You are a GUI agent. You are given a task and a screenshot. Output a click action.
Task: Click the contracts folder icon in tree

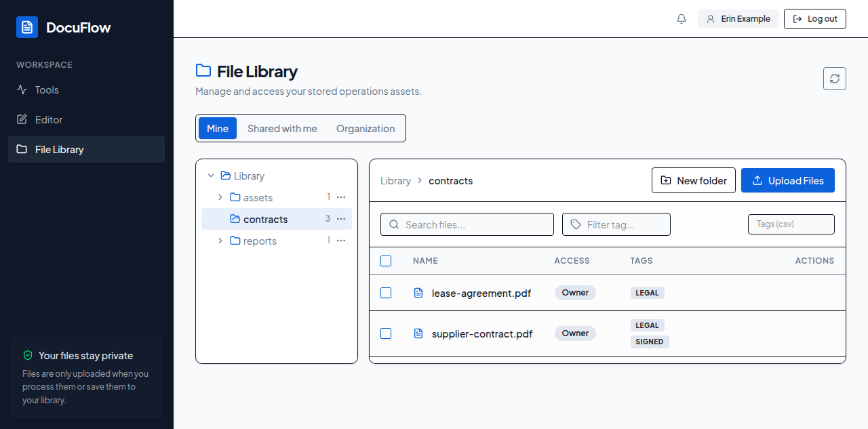pyautogui.click(x=235, y=219)
